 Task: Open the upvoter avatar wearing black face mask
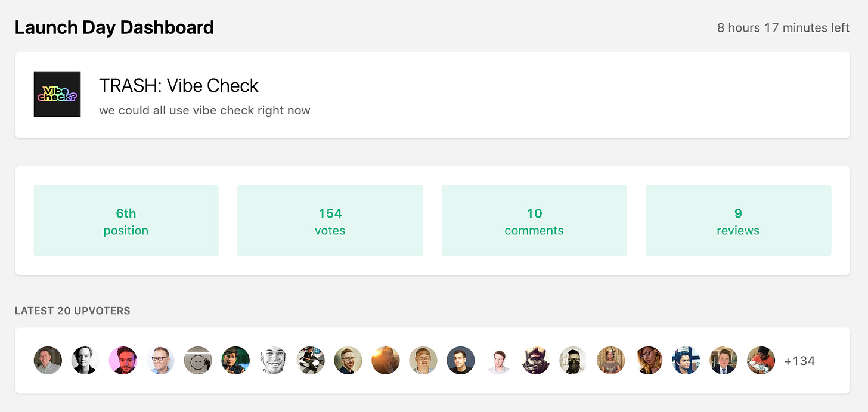[573, 361]
